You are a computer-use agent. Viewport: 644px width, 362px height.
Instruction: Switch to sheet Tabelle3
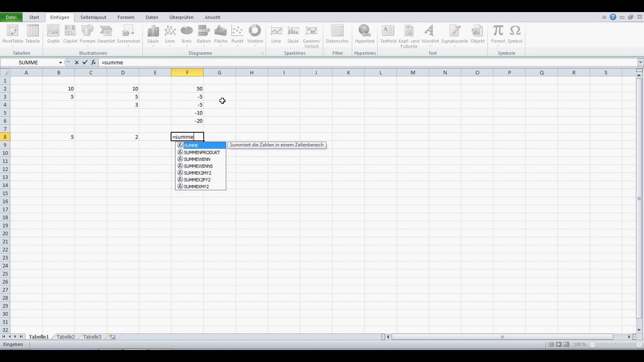click(x=92, y=337)
